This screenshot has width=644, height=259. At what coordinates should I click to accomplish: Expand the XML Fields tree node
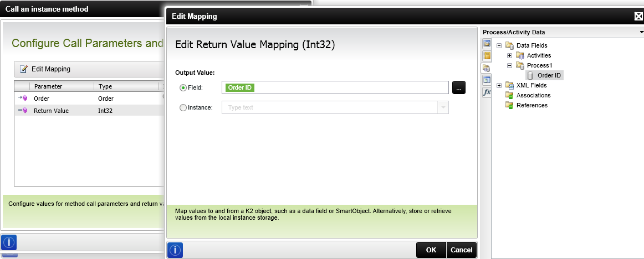tap(499, 85)
